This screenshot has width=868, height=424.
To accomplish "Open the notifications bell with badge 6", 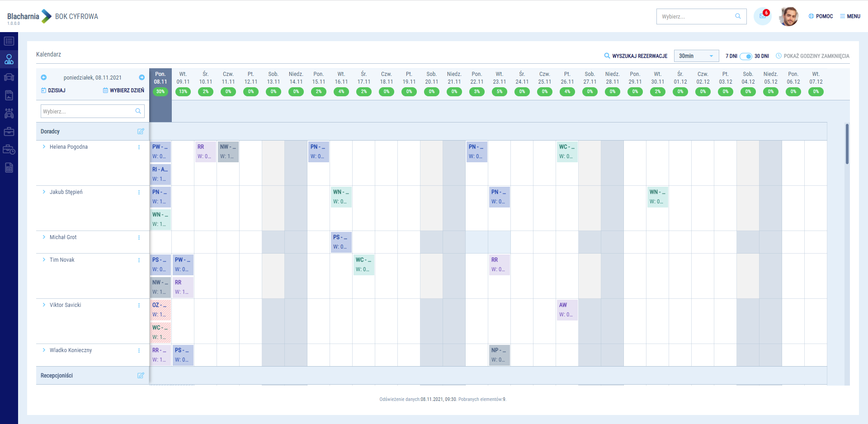I will point(762,16).
